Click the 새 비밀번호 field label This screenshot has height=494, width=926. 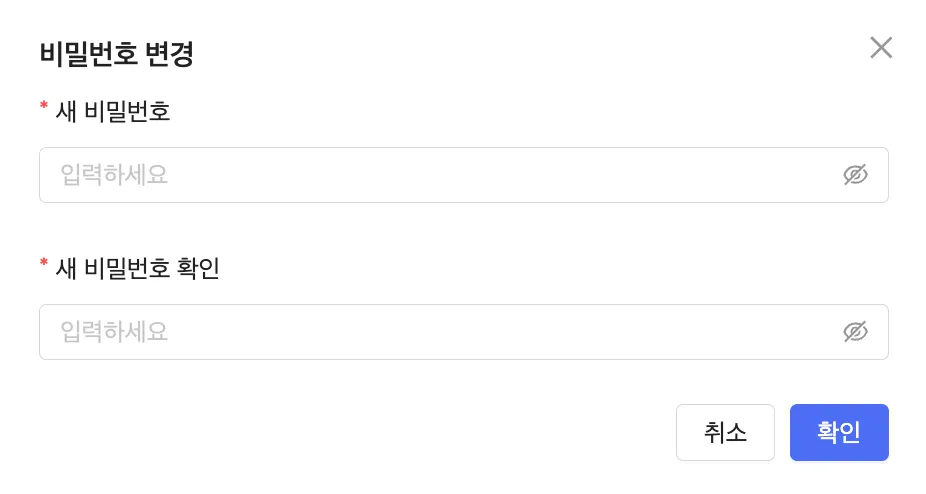click(x=113, y=112)
